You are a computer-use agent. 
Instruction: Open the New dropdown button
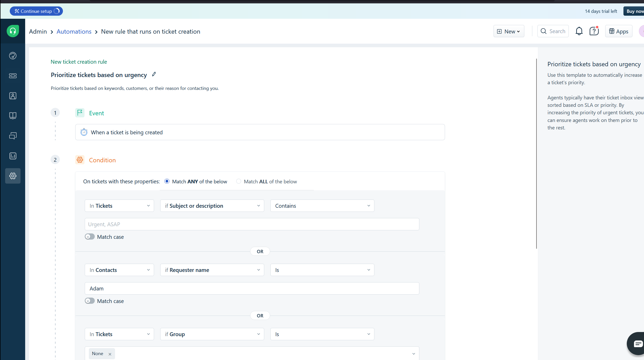(509, 31)
